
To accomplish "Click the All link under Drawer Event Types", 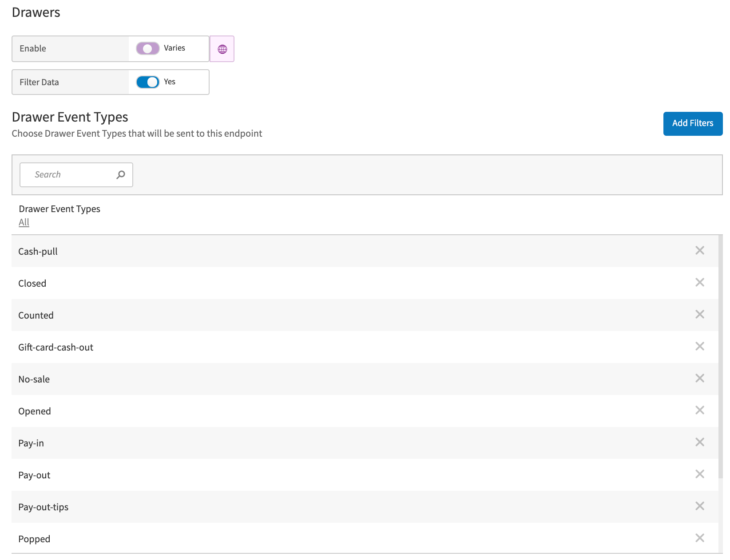I will click(24, 222).
